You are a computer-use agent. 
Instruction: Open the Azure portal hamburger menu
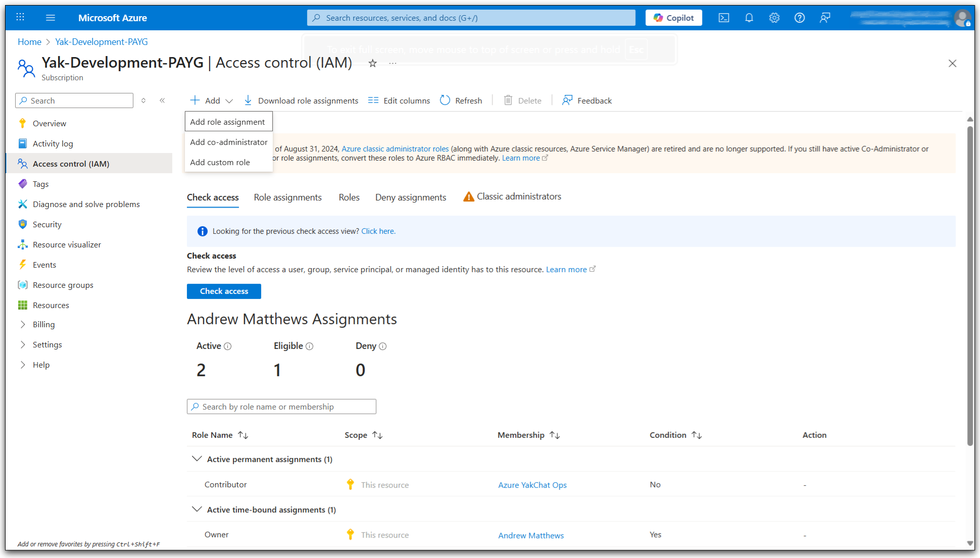tap(50, 18)
